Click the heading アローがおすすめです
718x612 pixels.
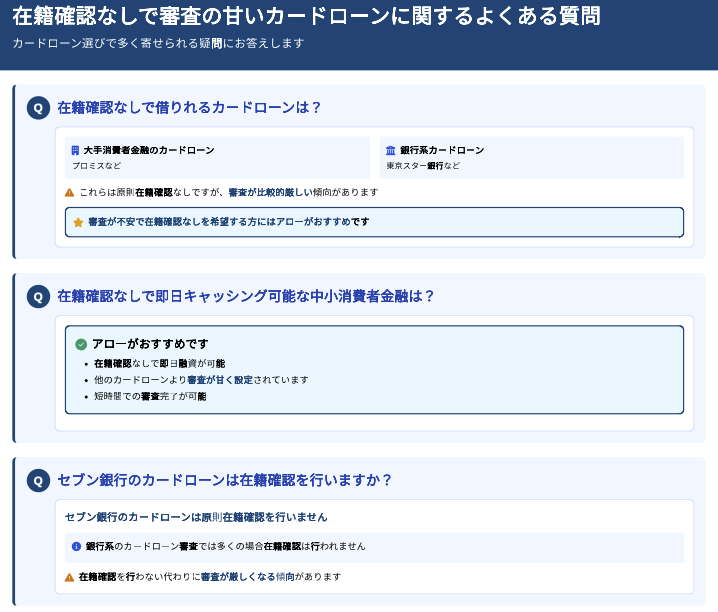[x=150, y=344]
